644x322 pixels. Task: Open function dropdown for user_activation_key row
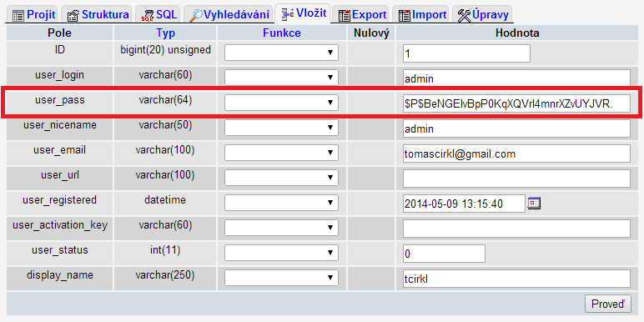point(281,228)
